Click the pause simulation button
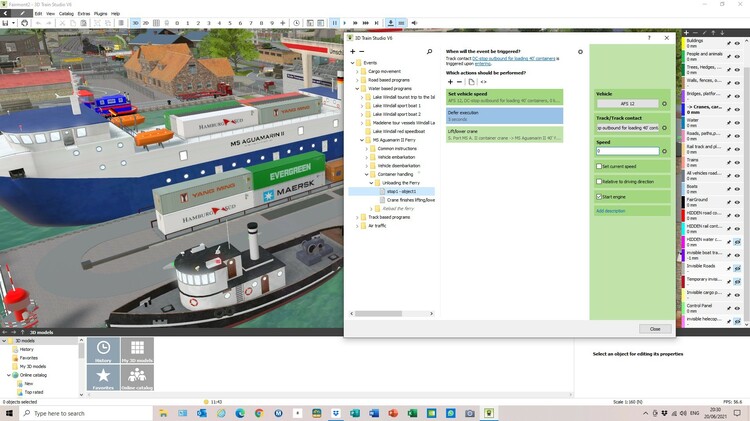The width and height of the screenshot is (750, 421). tap(334, 22)
